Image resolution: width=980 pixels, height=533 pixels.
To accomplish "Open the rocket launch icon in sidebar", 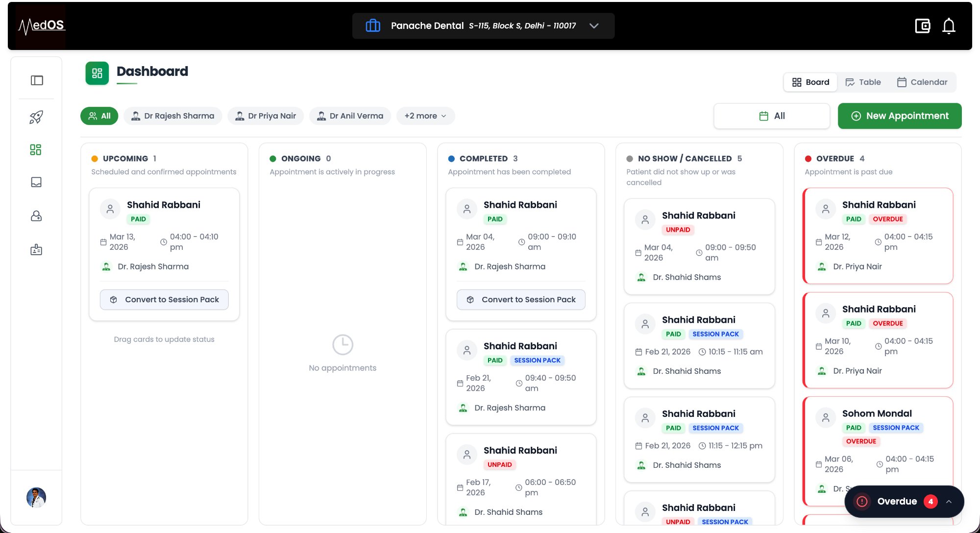I will click(36, 117).
